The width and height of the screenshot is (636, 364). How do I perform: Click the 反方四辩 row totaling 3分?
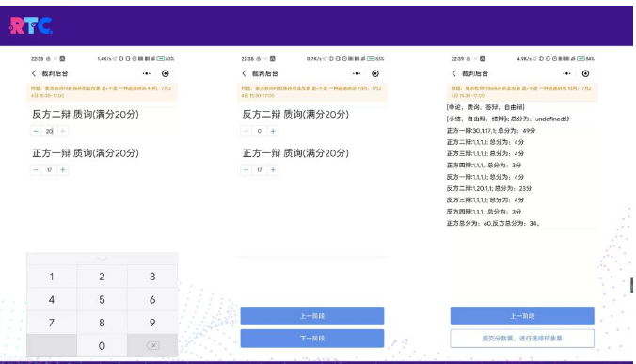[484, 212]
